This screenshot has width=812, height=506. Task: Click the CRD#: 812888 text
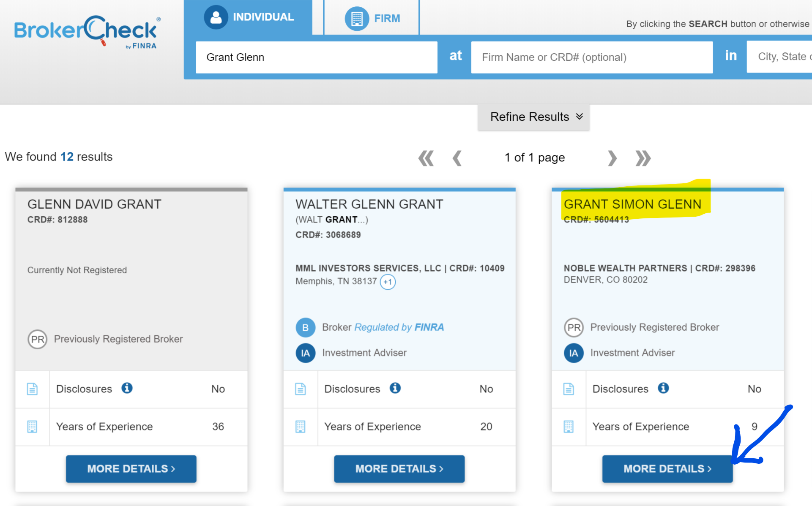[x=57, y=220]
